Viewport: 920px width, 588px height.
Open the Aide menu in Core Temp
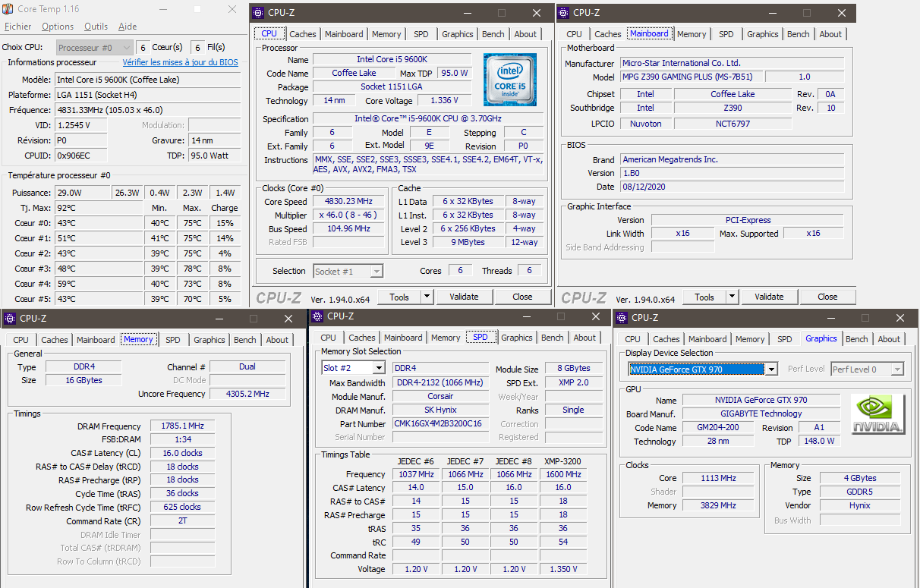click(128, 27)
